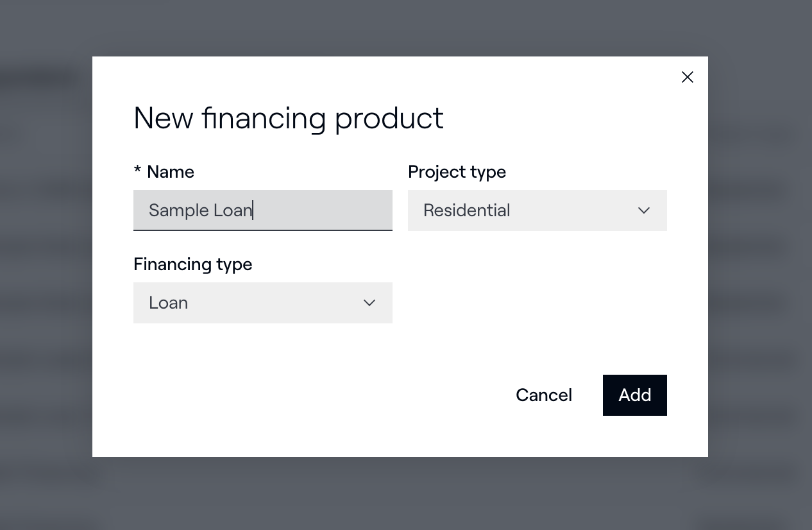Click the chevron in Financing type dropdown

[x=369, y=303]
